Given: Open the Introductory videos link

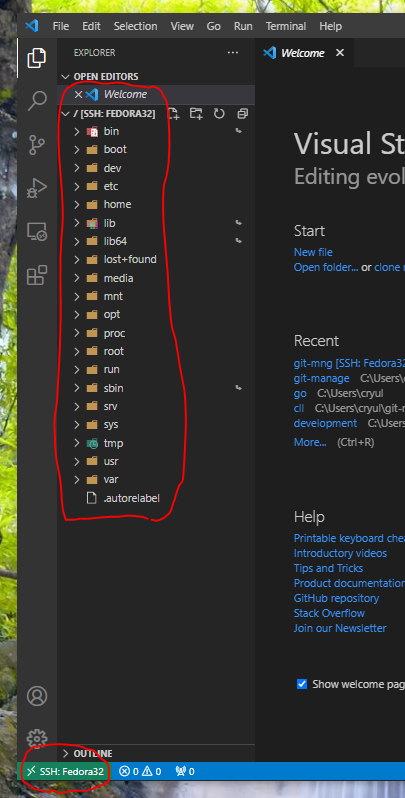Looking at the screenshot, I should pyautogui.click(x=340, y=553).
